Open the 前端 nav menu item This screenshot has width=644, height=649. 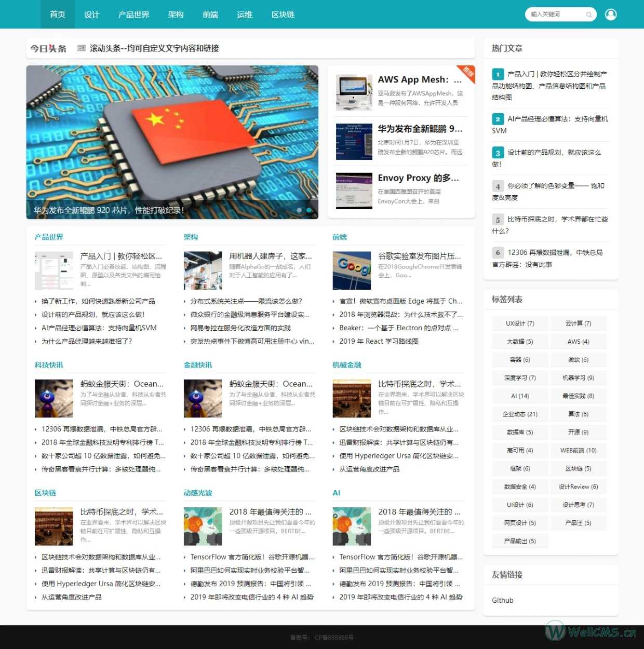click(210, 15)
